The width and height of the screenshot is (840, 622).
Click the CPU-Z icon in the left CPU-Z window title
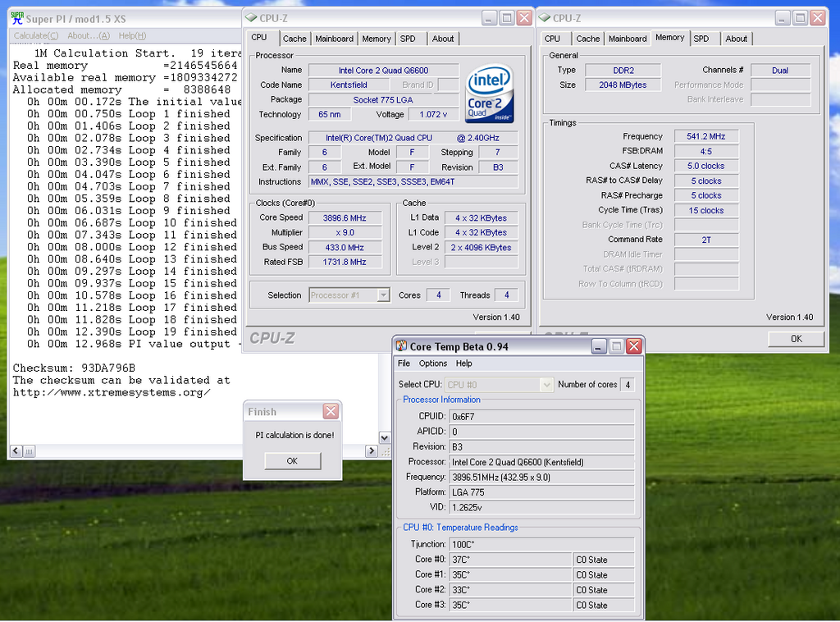point(251,18)
